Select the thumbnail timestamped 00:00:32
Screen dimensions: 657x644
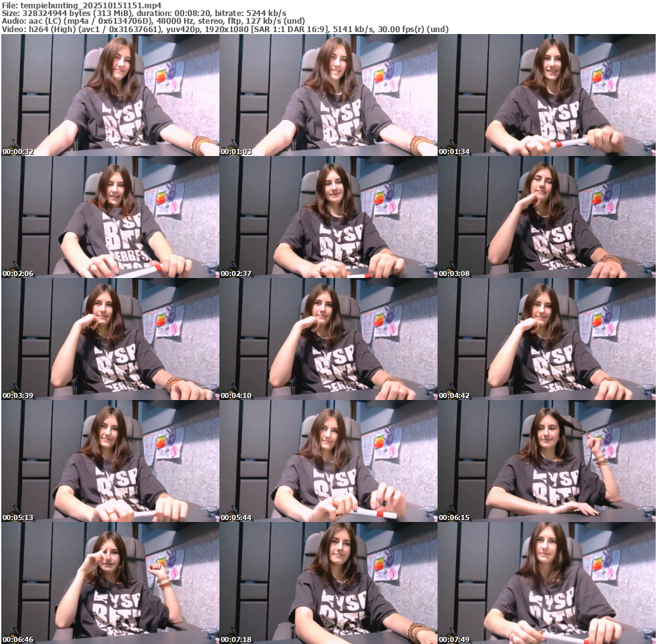click(110, 95)
